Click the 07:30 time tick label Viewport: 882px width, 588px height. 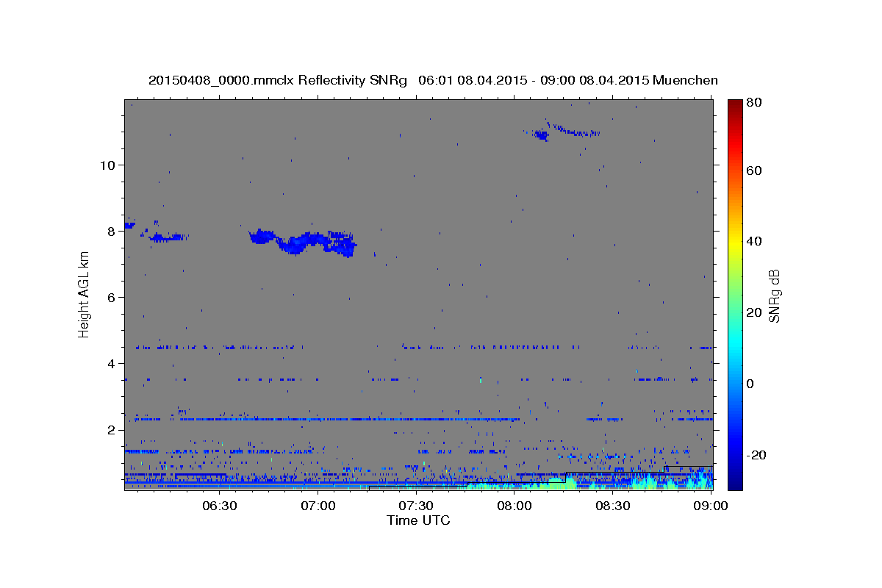(416, 506)
